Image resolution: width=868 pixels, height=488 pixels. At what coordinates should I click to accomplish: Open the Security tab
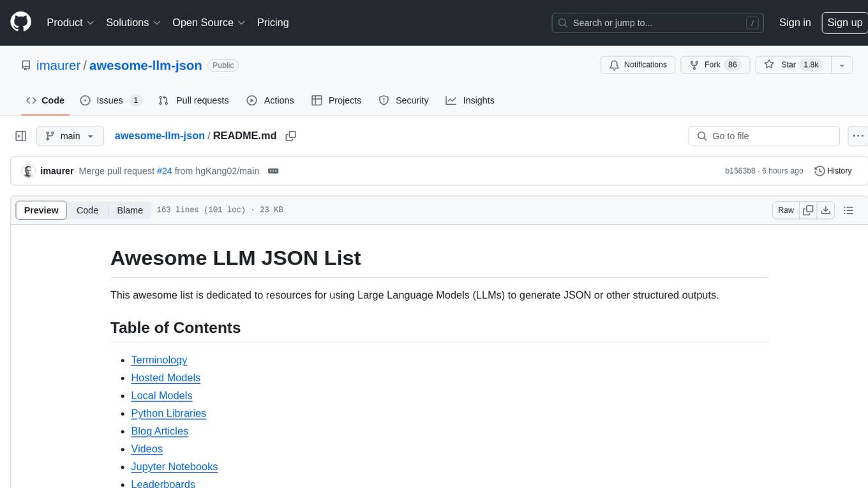(403, 100)
